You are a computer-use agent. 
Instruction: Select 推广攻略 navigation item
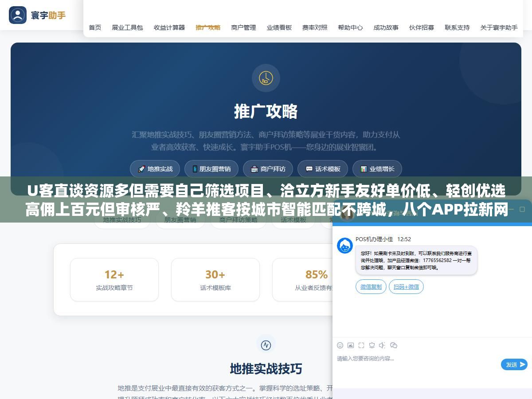tap(208, 27)
